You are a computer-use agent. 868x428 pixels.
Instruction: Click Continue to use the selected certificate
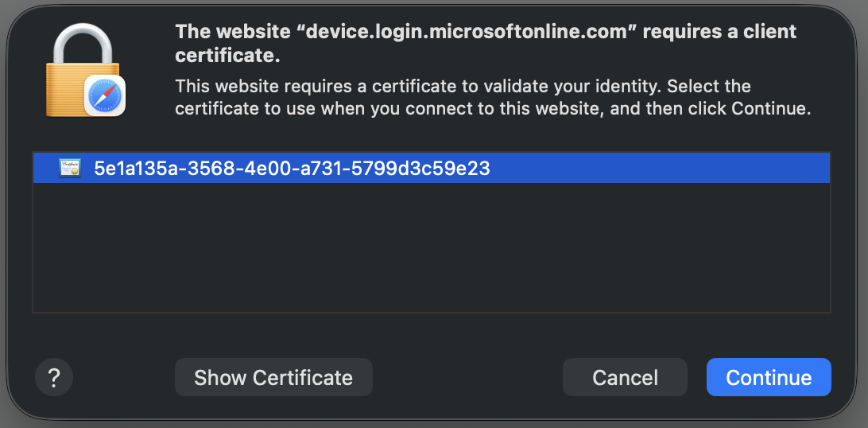769,377
